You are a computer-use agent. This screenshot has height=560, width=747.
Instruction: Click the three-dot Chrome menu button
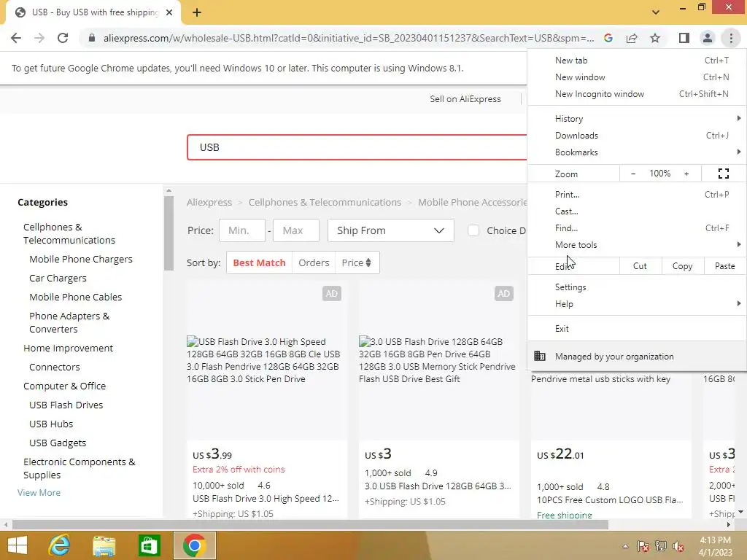tap(731, 38)
